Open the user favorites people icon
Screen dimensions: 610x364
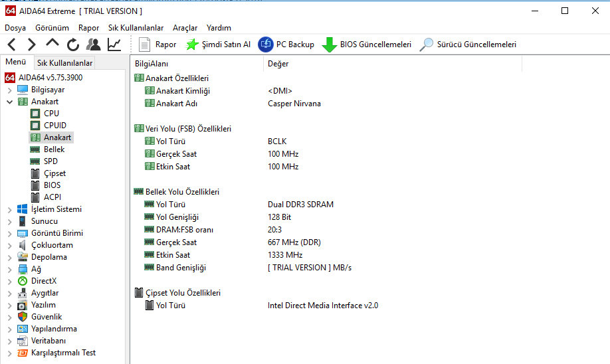pyautogui.click(x=94, y=45)
